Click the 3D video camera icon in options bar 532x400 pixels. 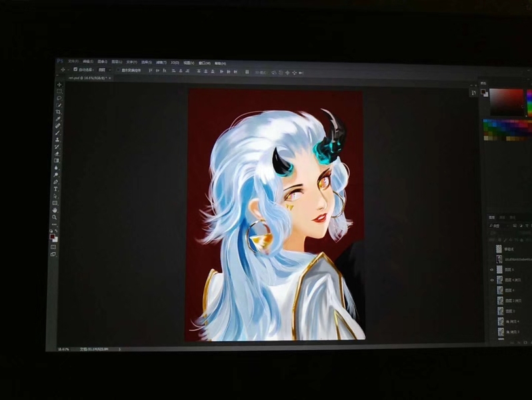(x=301, y=73)
